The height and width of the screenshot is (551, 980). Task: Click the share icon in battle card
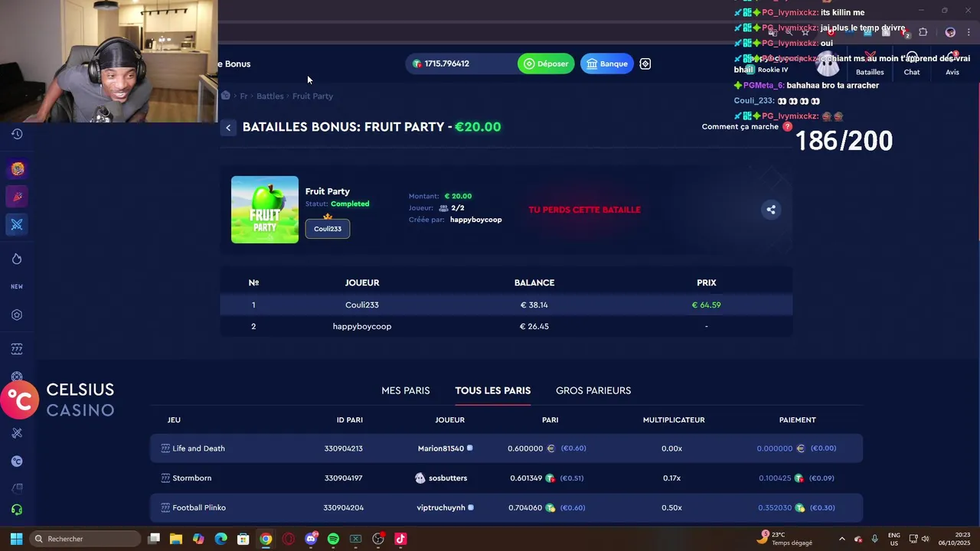click(771, 210)
